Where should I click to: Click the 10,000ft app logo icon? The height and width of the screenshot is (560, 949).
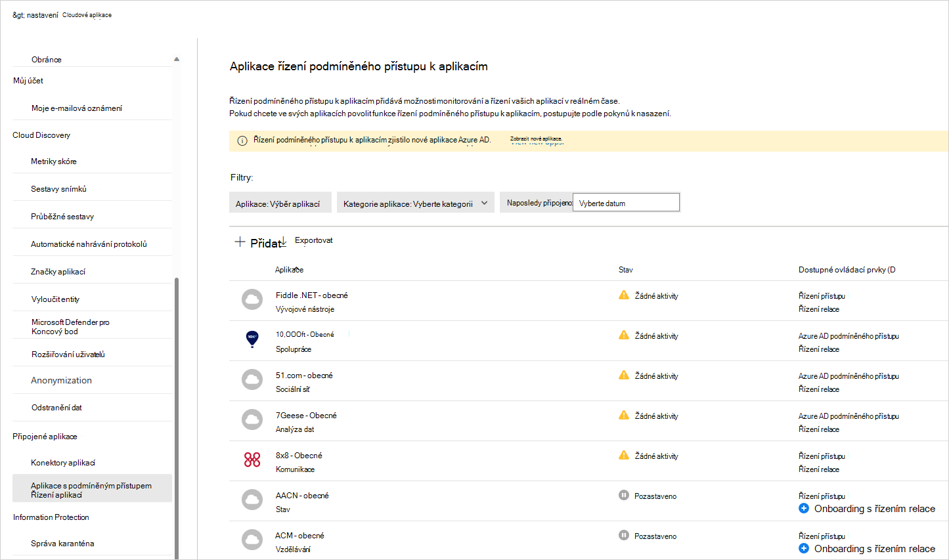pyautogui.click(x=252, y=339)
